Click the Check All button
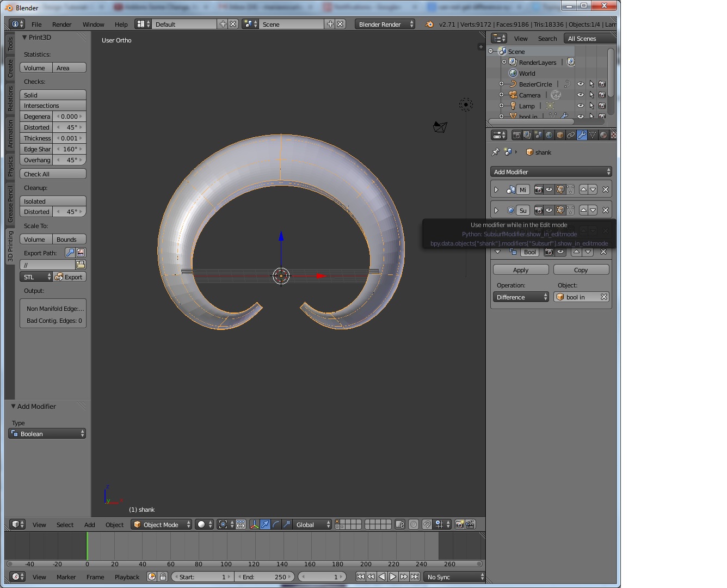 pos(53,174)
